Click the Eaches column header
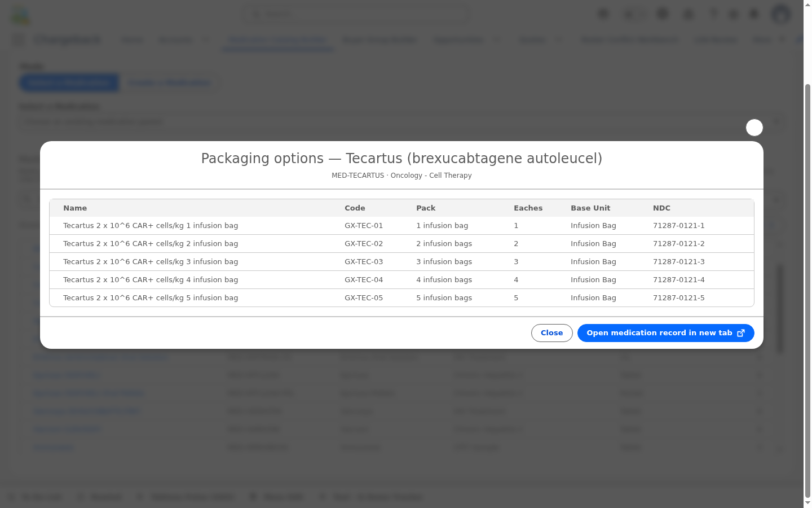The image size is (812, 508). 528,208
